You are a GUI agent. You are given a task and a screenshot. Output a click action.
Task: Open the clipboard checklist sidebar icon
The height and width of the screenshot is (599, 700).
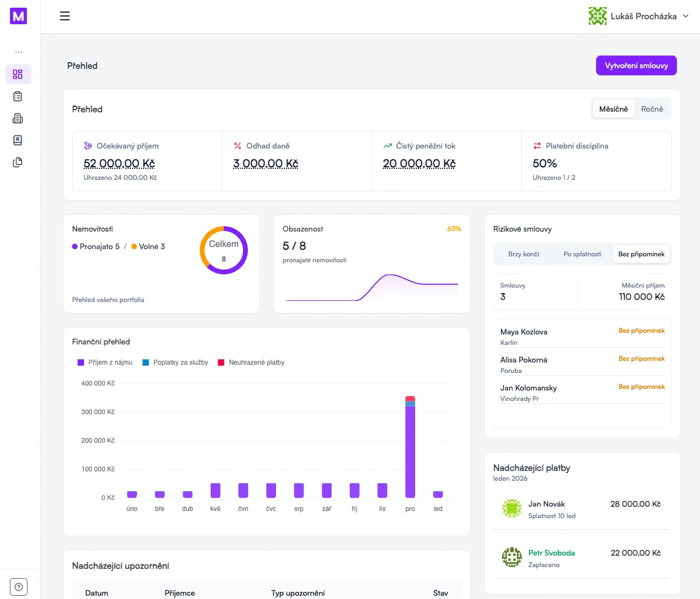tap(18, 96)
